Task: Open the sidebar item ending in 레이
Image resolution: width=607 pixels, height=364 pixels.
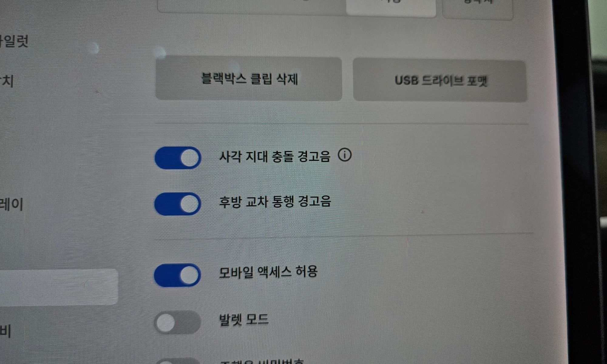Action: (x=12, y=204)
